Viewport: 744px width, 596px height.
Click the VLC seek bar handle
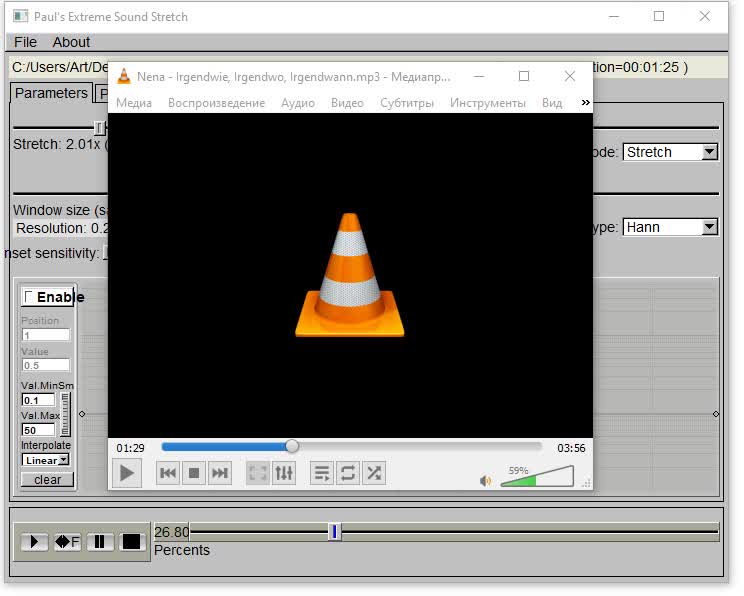[x=292, y=446]
